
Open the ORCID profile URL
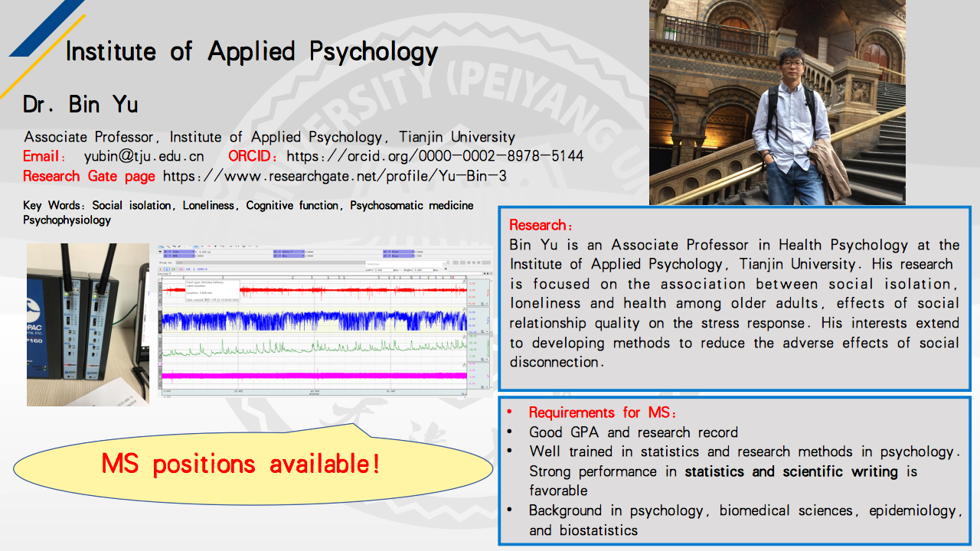tap(434, 157)
